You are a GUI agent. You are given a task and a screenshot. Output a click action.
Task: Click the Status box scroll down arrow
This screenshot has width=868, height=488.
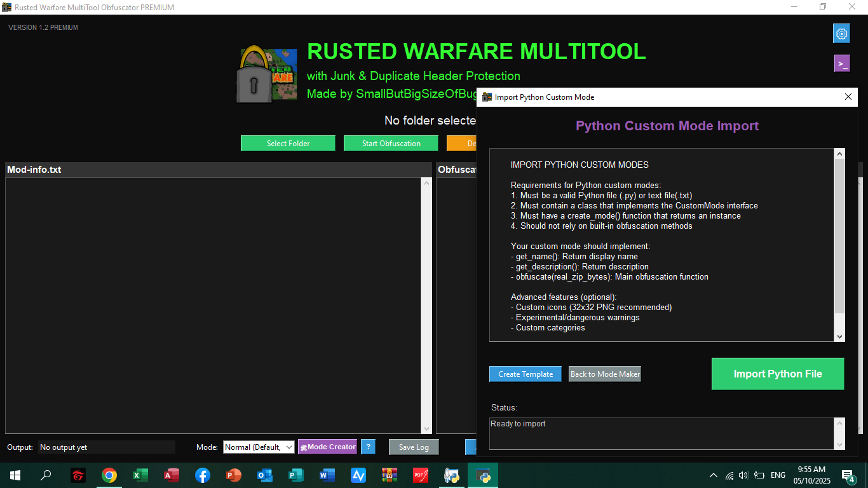point(839,444)
